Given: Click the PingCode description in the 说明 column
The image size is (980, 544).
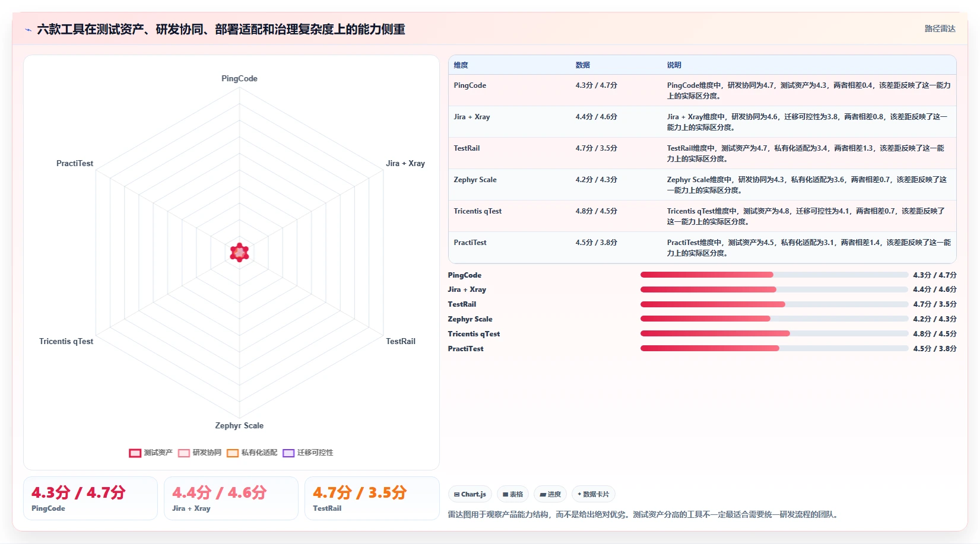Looking at the screenshot, I should point(808,91).
